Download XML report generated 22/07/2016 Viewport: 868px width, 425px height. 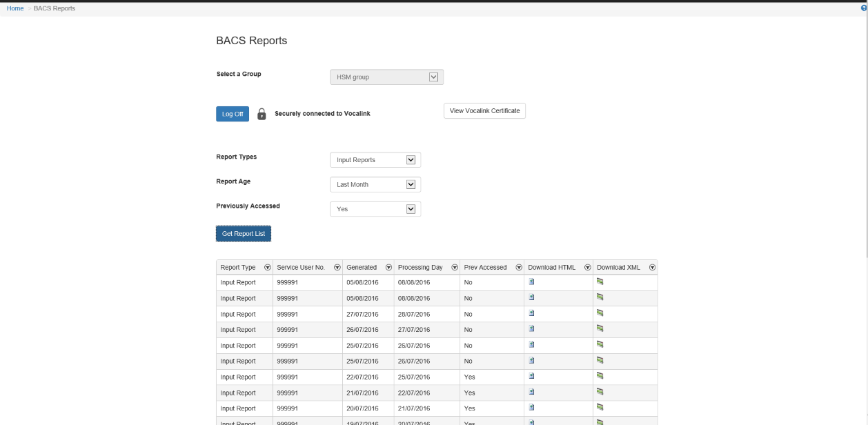[600, 376]
